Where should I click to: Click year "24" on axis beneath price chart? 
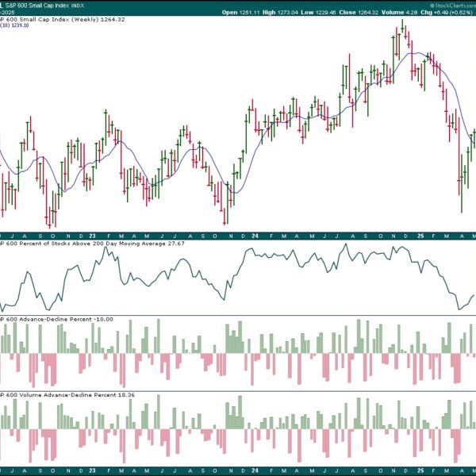[x=255, y=236]
